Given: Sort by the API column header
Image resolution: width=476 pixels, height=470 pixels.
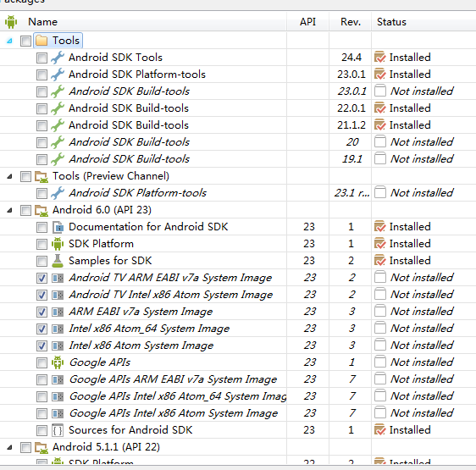Looking at the screenshot, I should [307, 22].
